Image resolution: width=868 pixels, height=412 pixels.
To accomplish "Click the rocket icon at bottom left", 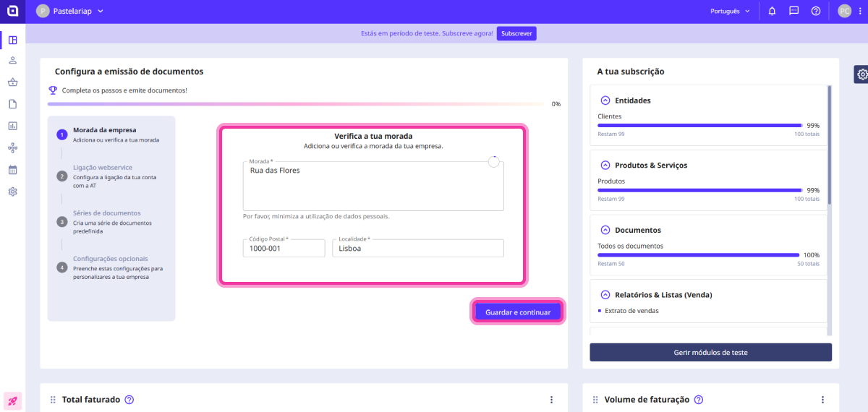I will (x=12, y=400).
